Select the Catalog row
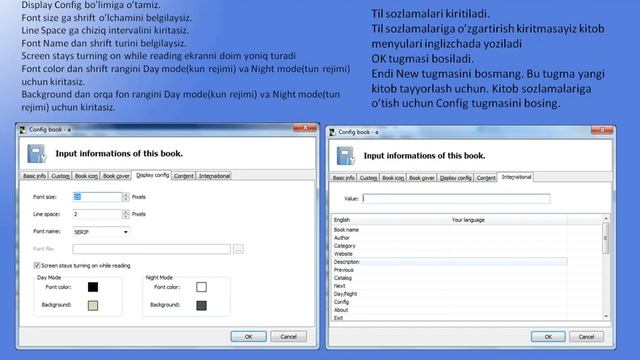 [x=450, y=278]
